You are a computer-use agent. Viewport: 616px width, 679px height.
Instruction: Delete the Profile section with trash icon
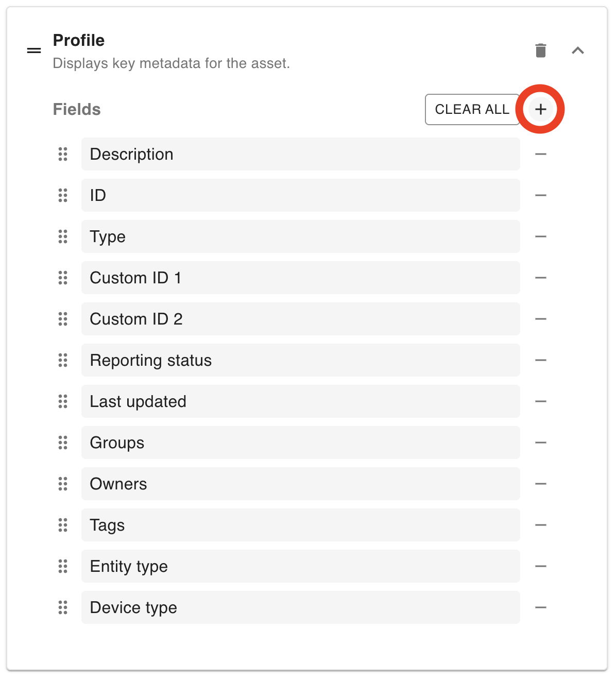540,50
